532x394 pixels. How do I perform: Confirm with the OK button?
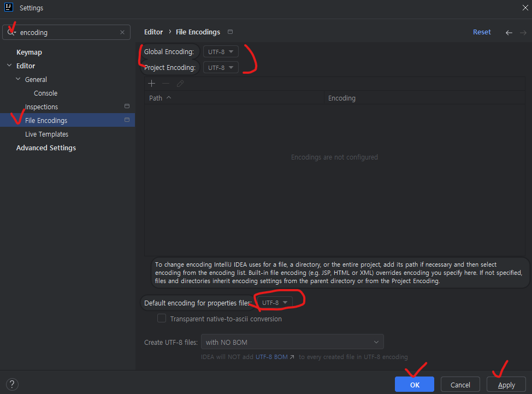[x=414, y=385]
